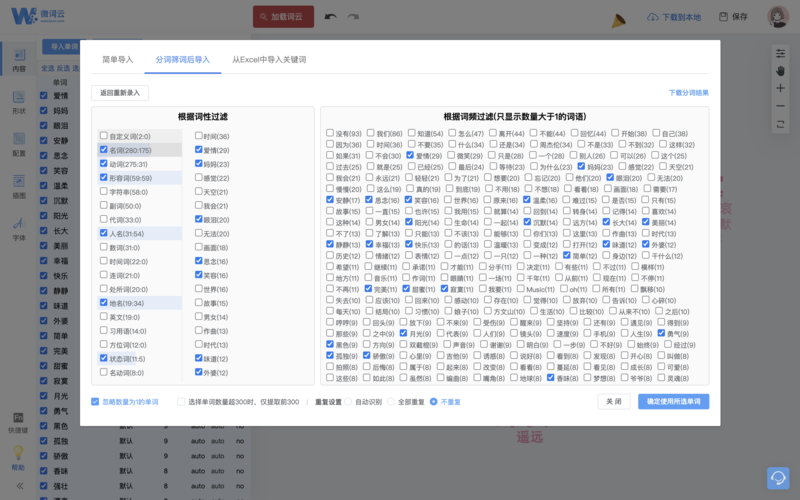Switch to 分词筛选后导入 tab
800x500 pixels.
(183, 59)
